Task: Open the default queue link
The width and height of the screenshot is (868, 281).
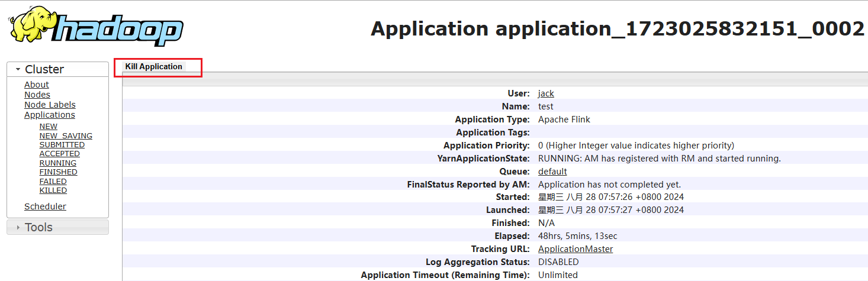Action: (x=552, y=172)
